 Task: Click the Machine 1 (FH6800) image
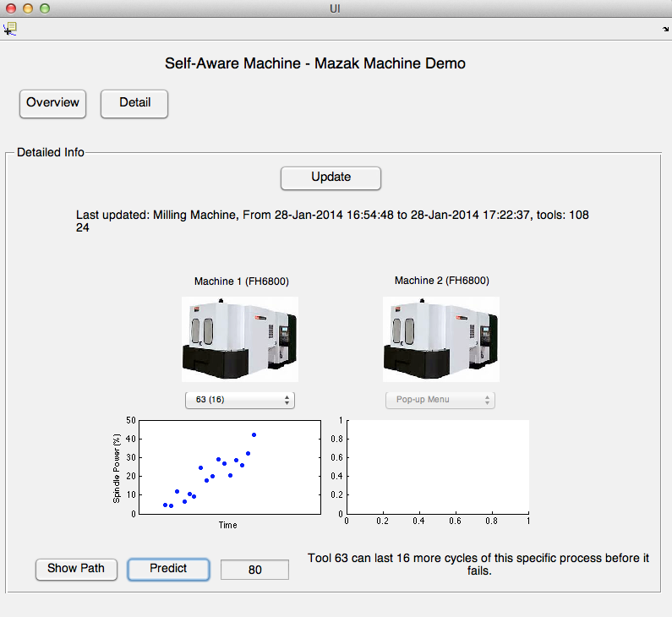[240, 339]
